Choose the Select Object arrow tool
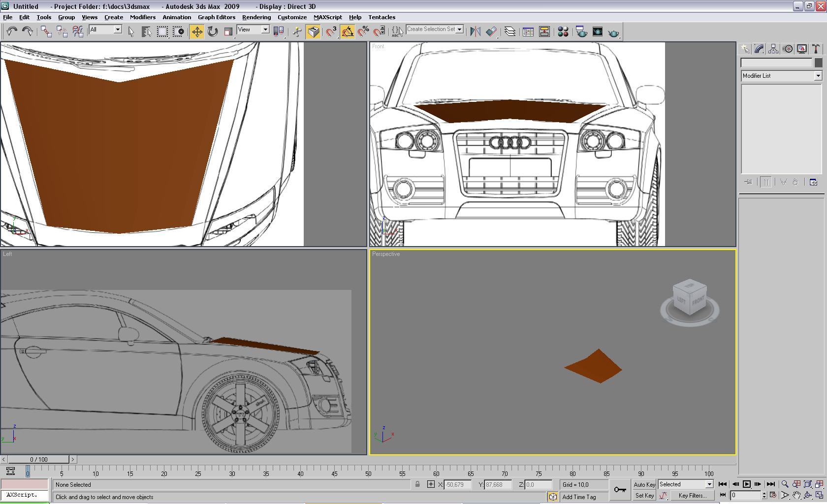 pyautogui.click(x=131, y=31)
